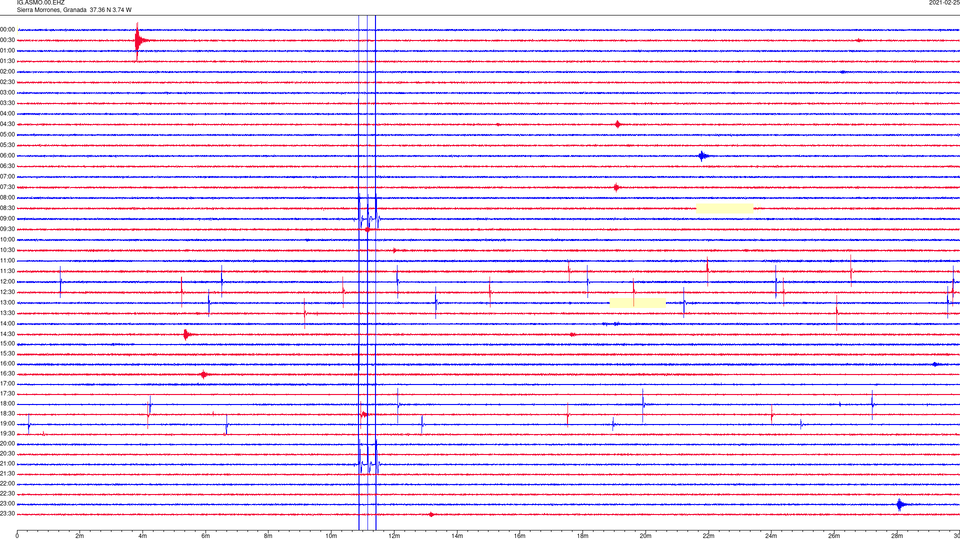Select the 21:00 trace time label

tap(8, 463)
